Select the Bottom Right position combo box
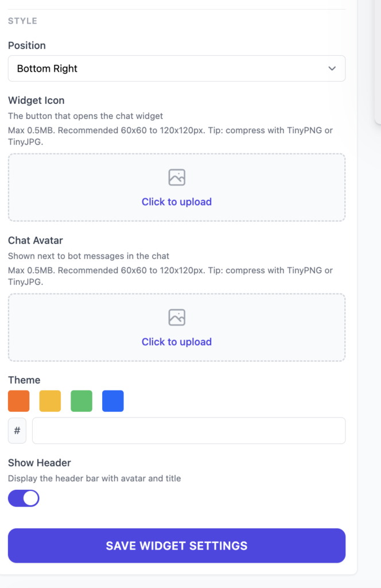Image resolution: width=381 pixels, height=588 pixels. [172, 68]
